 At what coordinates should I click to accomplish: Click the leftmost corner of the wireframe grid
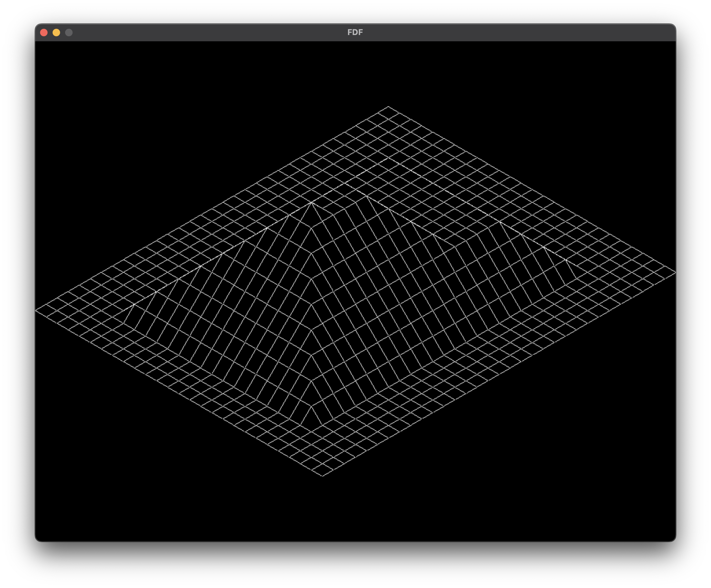pyautogui.click(x=36, y=311)
